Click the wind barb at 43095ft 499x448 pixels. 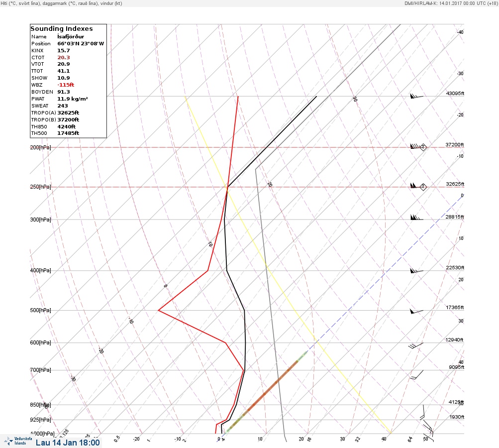(416, 96)
